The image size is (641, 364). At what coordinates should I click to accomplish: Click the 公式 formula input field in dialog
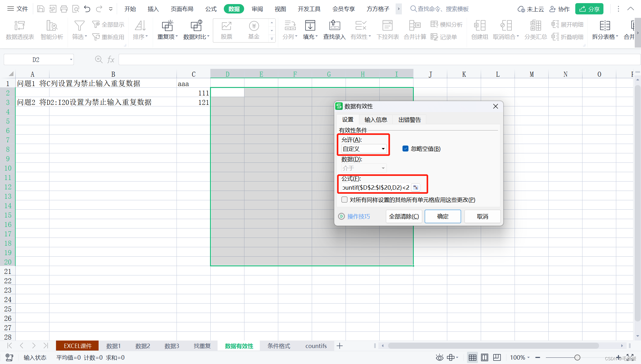pyautogui.click(x=376, y=187)
